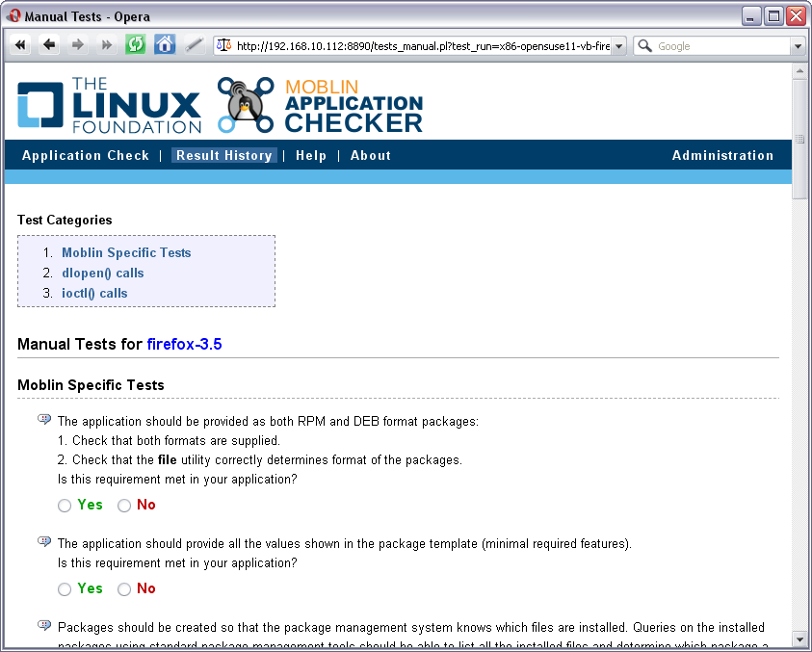Maximize the Opera window
Viewport: 812px width, 652px height.
(773, 16)
